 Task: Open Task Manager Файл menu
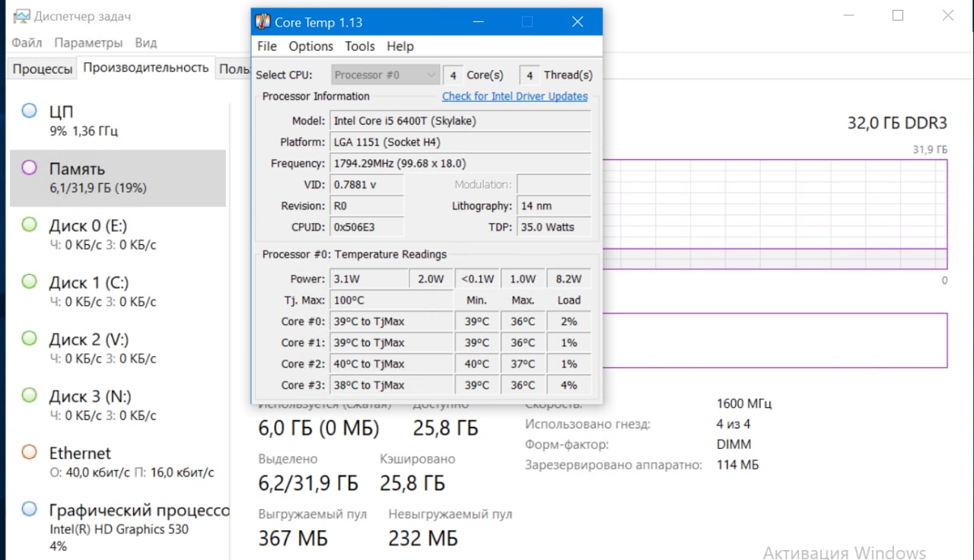(x=27, y=43)
